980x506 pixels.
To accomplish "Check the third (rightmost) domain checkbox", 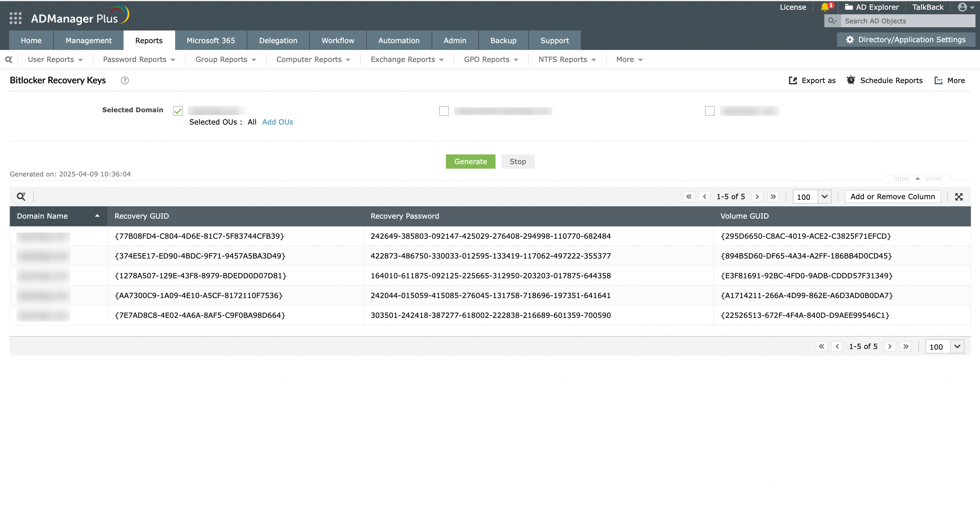I will pos(710,111).
